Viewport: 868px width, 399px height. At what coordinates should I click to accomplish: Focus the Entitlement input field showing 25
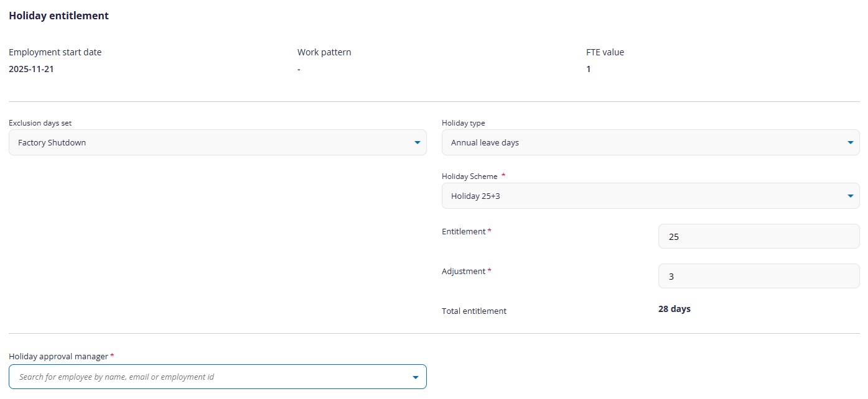coord(758,237)
